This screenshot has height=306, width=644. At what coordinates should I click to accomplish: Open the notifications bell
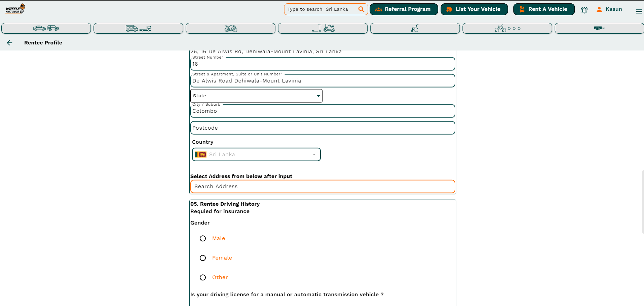584,10
